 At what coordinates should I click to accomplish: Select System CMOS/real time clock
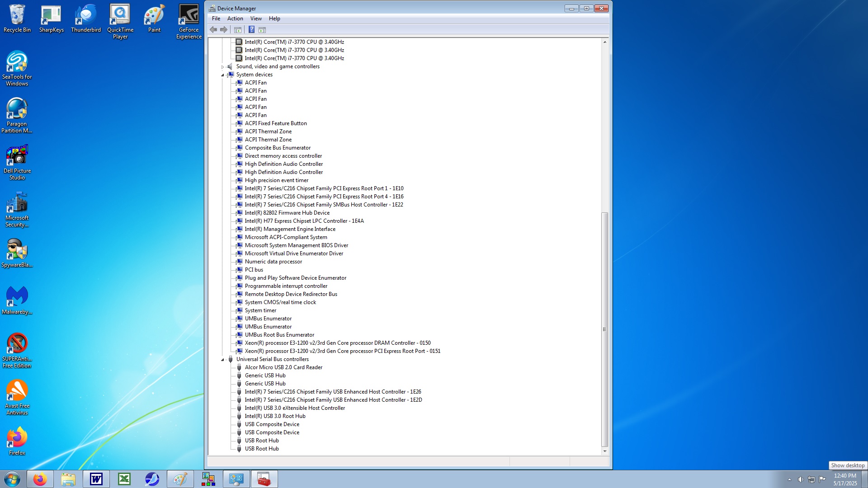280,302
